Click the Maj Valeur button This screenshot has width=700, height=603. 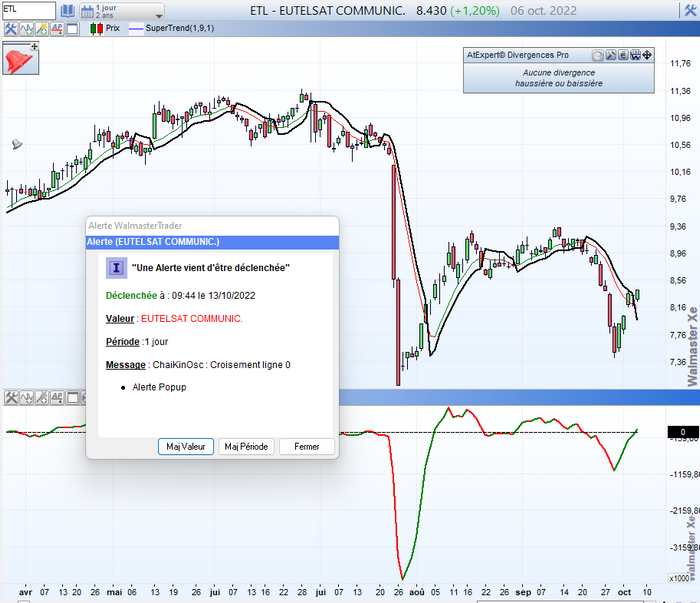[186, 446]
